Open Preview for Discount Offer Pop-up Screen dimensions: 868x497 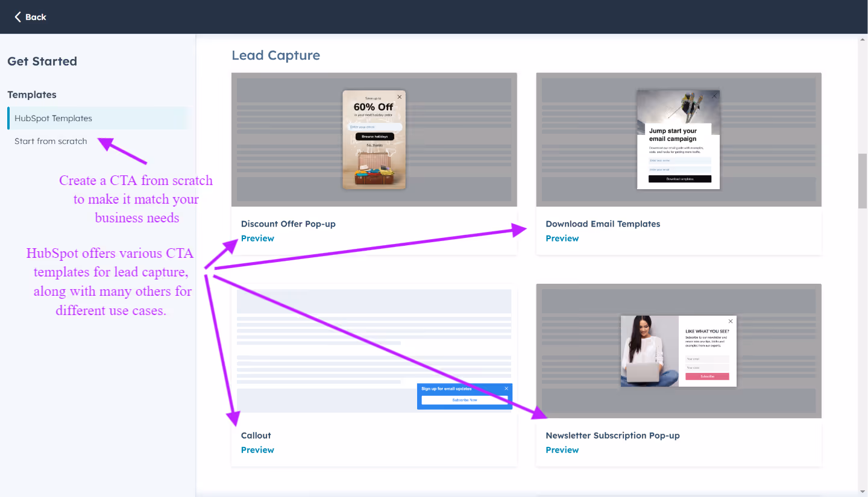pos(257,238)
